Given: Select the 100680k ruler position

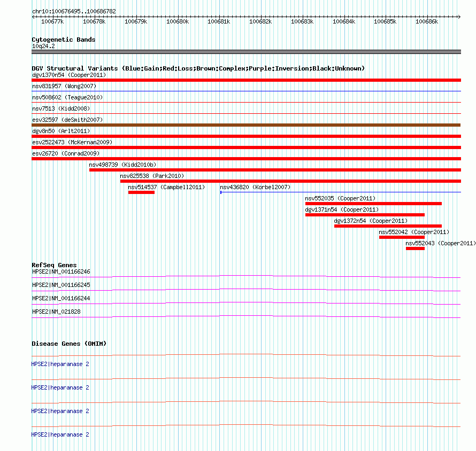Looking at the screenshot, I should tap(178, 21).
